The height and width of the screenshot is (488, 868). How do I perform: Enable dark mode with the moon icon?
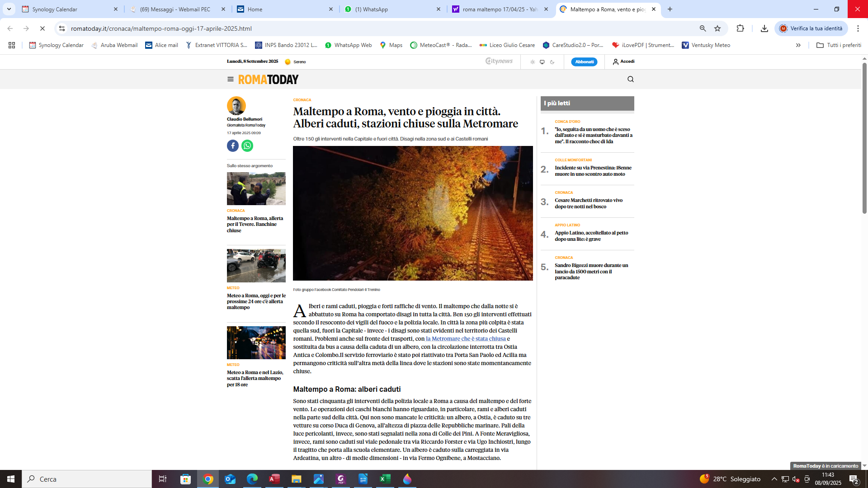(x=552, y=61)
